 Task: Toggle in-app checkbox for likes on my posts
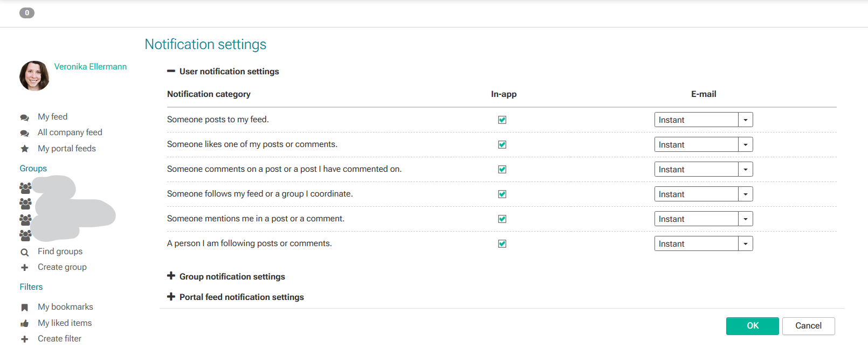pyautogui.click(x=502, y=145)
